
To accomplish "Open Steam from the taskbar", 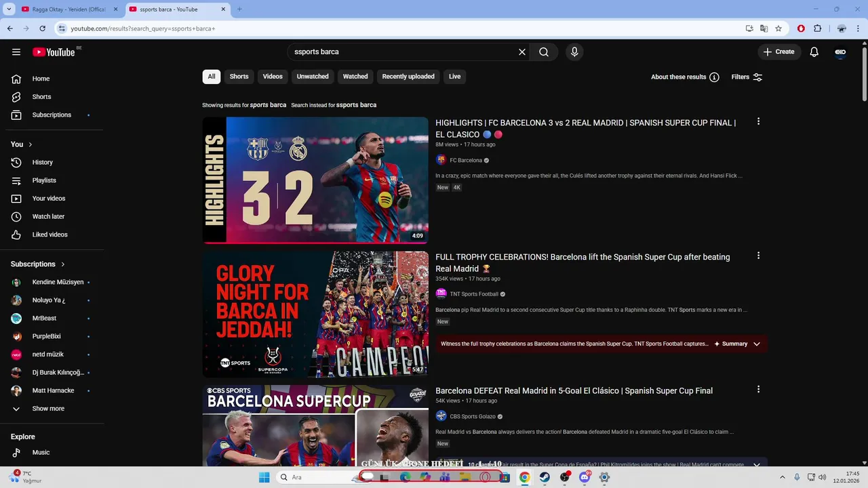I will (x=545, y=477).
